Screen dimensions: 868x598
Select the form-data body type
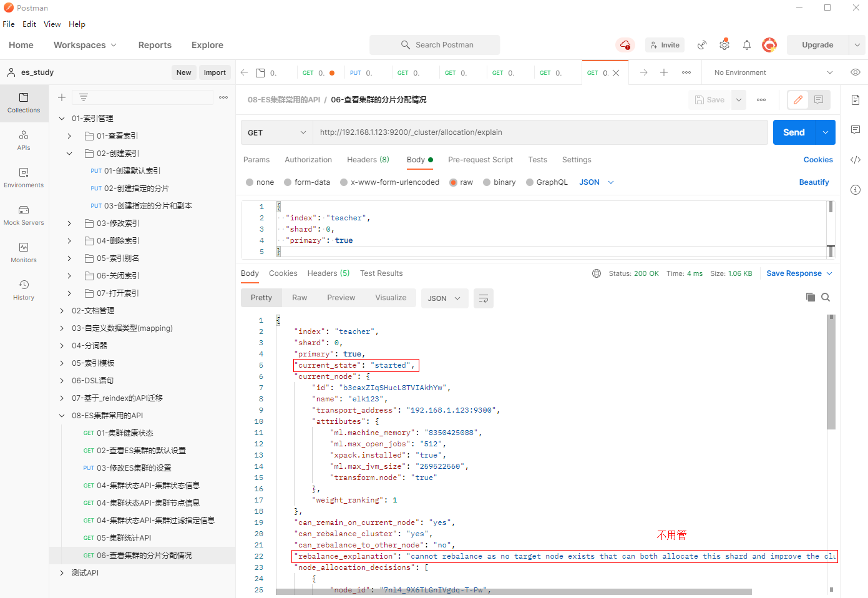click(x=288, y=182)
